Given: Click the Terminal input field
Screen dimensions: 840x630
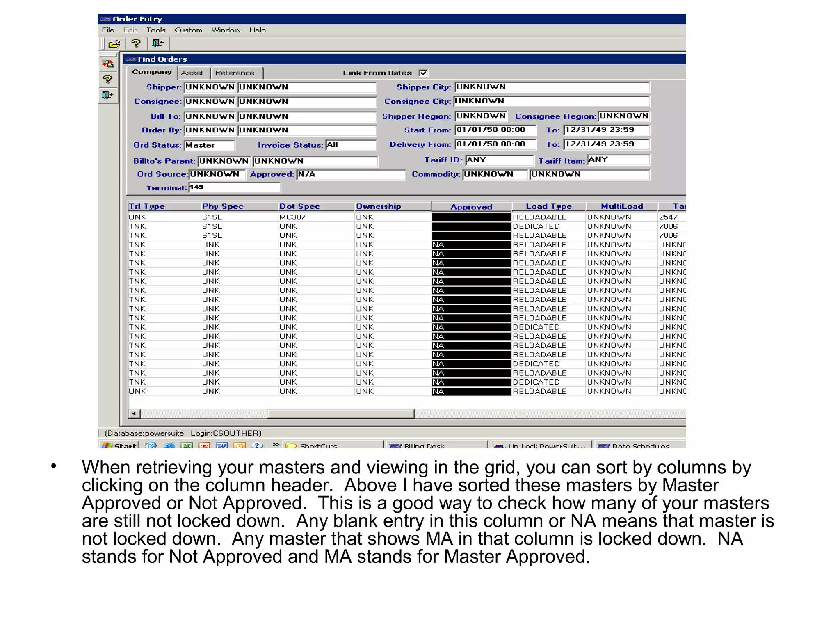Looking at the screenshot, I should point(235,187).
